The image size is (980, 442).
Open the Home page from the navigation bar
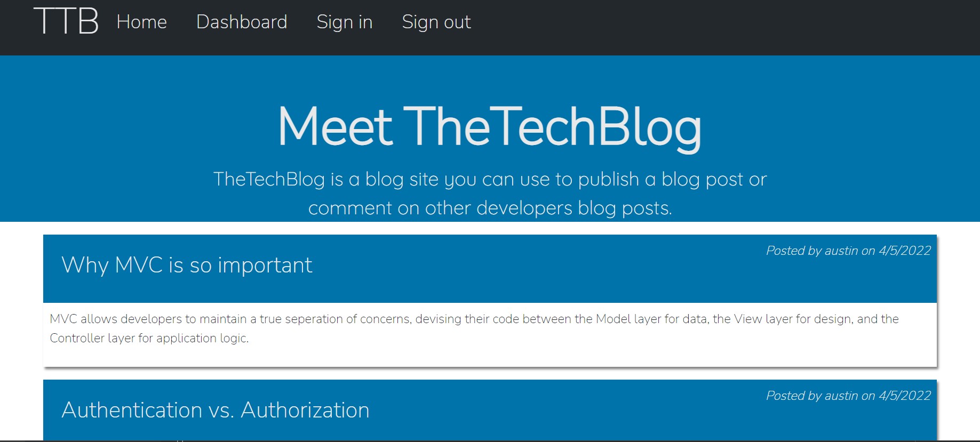tap(141, 22)
